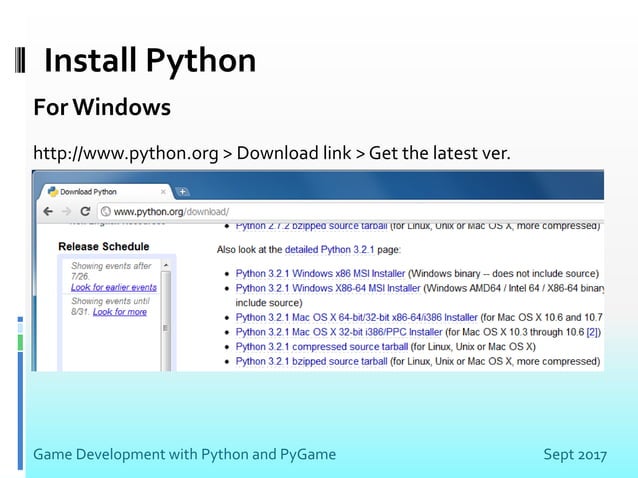The height and width of the screenshot is (478, 638).
Task: Click Look for more events link
Action: tap(120, 312)
